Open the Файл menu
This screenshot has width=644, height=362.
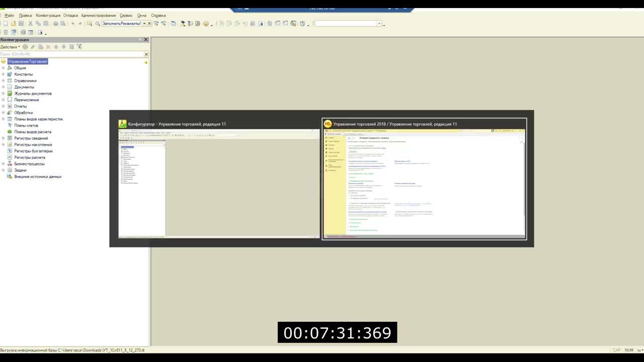(x=9, y=16)
